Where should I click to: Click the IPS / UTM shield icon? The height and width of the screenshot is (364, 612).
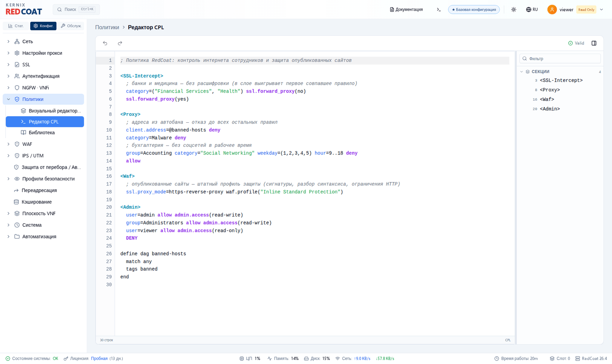click(x=17, y=156)
